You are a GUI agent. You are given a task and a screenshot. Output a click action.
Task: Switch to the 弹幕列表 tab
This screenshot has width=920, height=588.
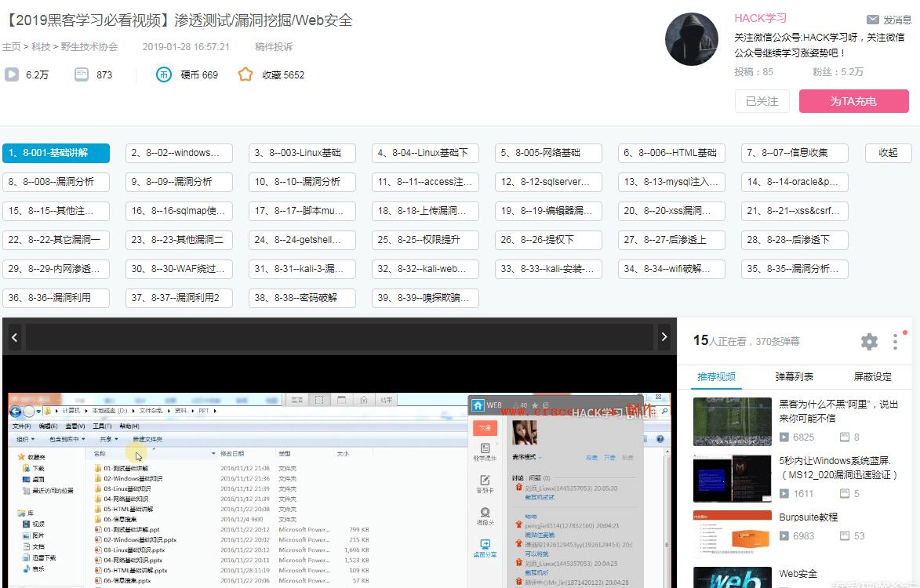point(795,376)
